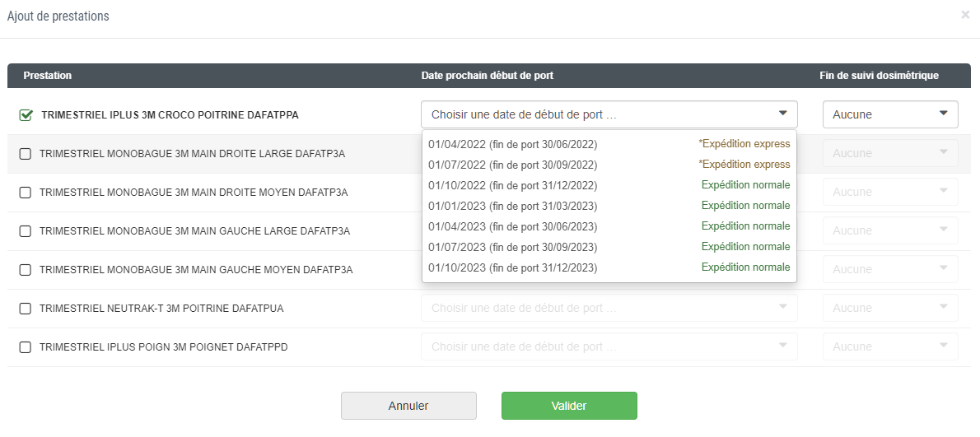Click the Annuler button
The height and width of the screenshot is (437, 980).
pyautogui.click(x=408, y=406)
